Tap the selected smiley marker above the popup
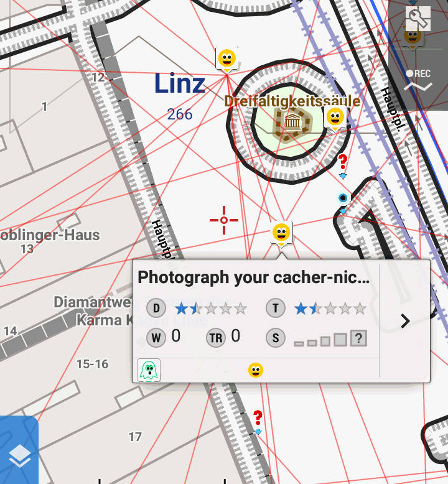The height and width of the screenshot is (484, 448). click(281, 233)
